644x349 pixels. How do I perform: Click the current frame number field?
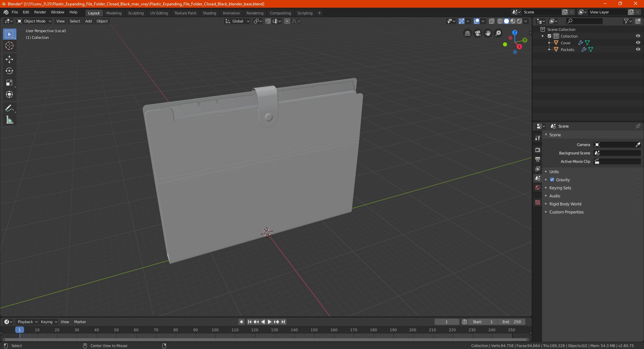446,322
